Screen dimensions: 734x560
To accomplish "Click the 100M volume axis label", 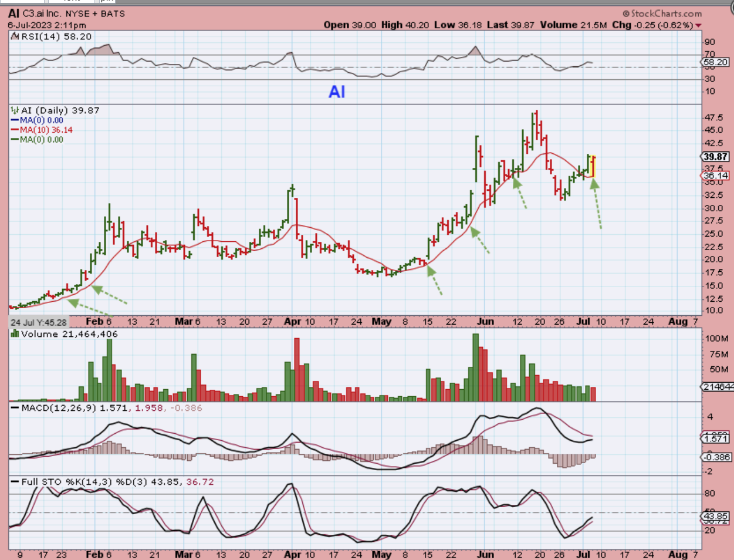I will tap(716, 339).
